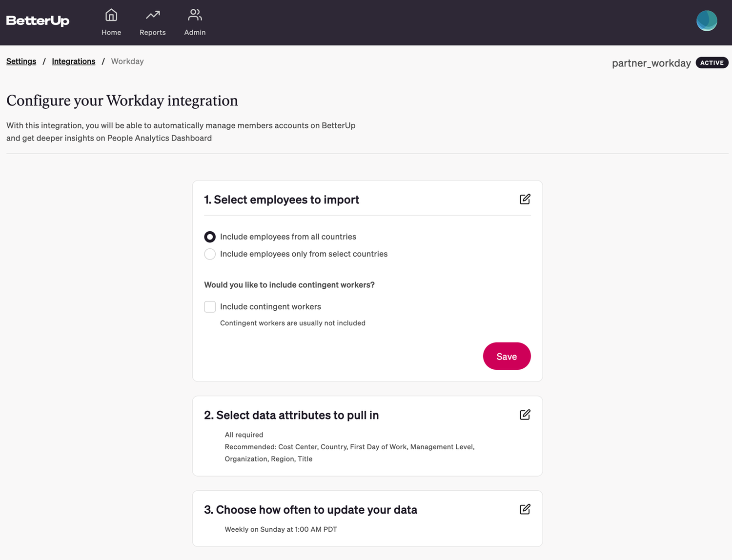Enable the "Include contingent workers" checkbox

click(x=210, y=306)
